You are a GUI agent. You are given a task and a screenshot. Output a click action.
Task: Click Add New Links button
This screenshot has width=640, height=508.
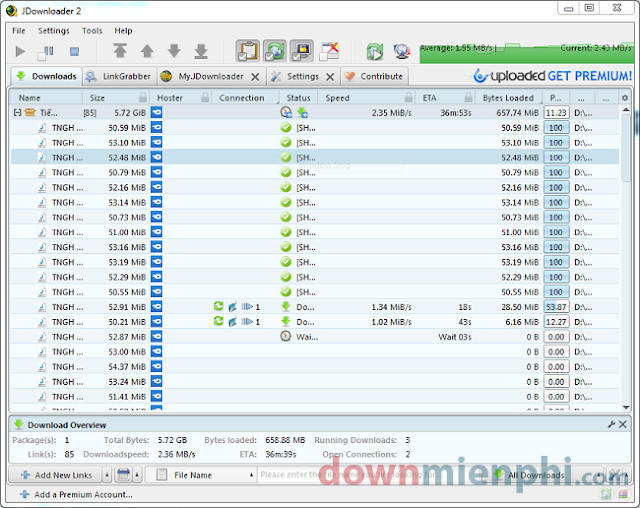[56, 475]
